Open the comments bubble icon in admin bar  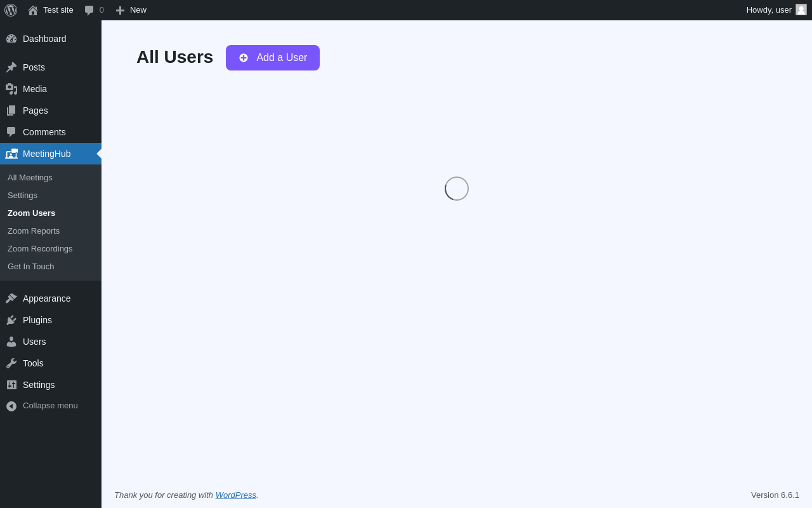89,10
